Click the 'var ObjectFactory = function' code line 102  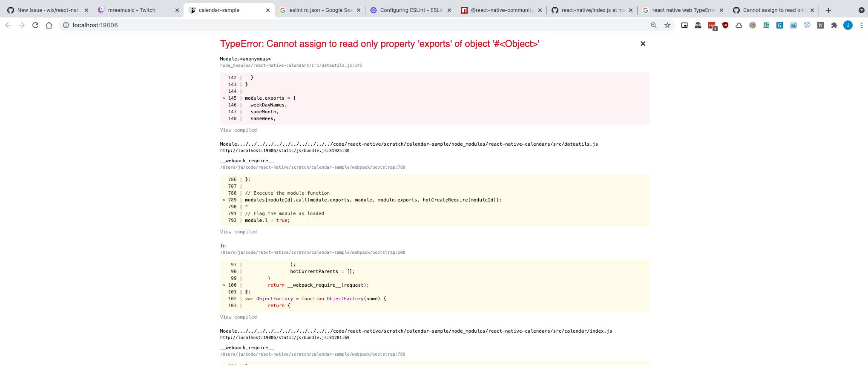click(316, 299)
